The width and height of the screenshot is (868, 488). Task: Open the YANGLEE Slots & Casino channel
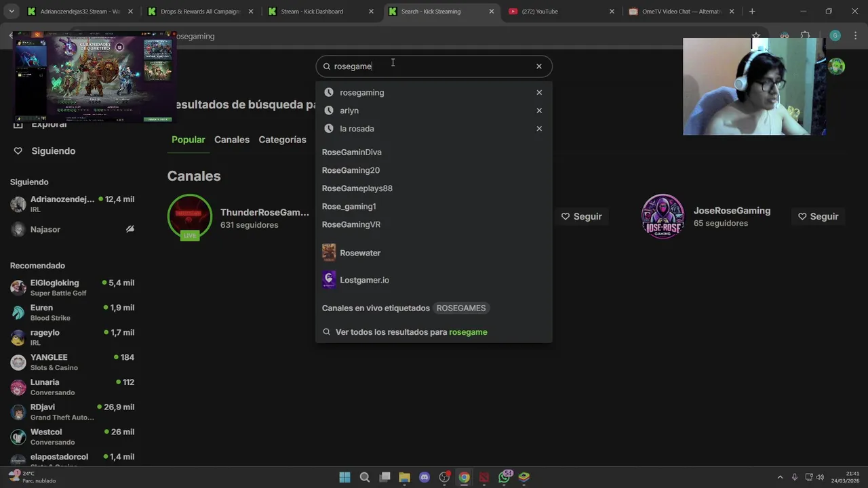(x=72, y=362)
